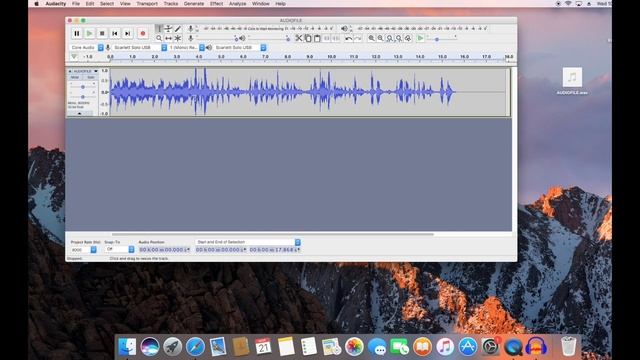The image size is (640, 360).
Task: Click the timeline ruler at 9.0 seconds
Action: click(309, 57)
